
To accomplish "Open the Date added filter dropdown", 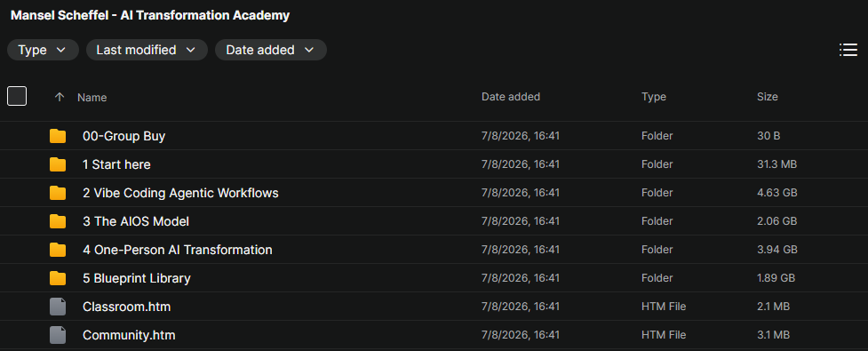I will click(271, 50).
